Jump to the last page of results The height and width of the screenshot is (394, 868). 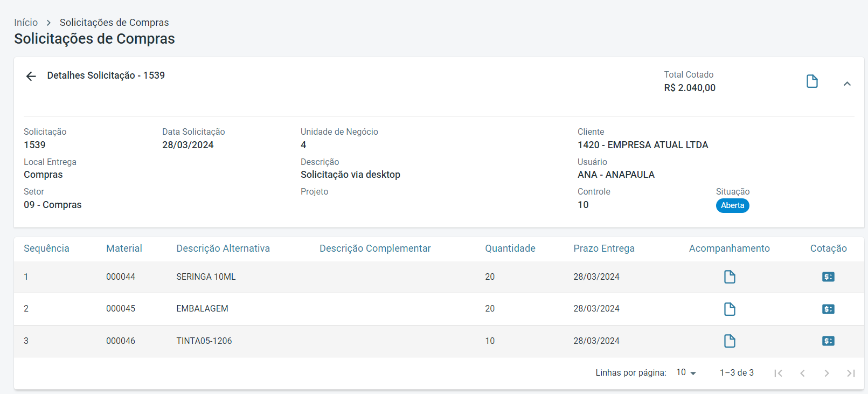pos(851,373)
